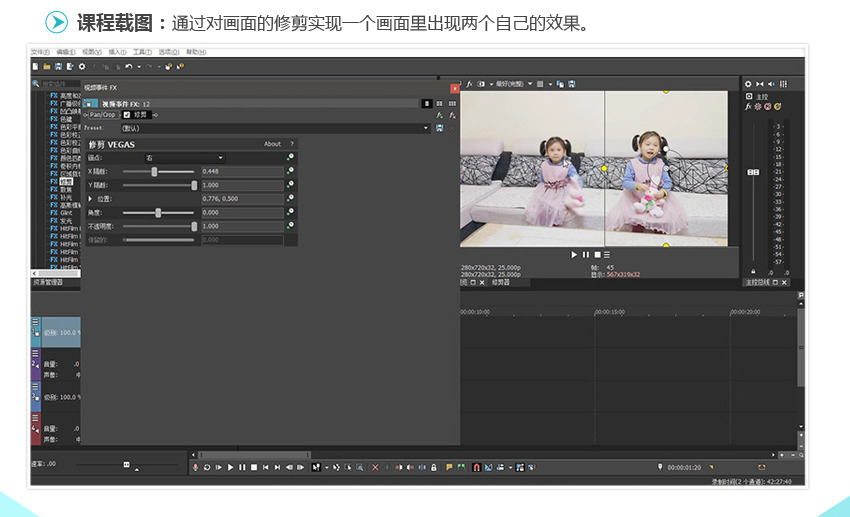Open the 帮助 menu
Image resolution: width=850 pixels, height=517 pixels.
pyautogui.click(x=196, y=52)
